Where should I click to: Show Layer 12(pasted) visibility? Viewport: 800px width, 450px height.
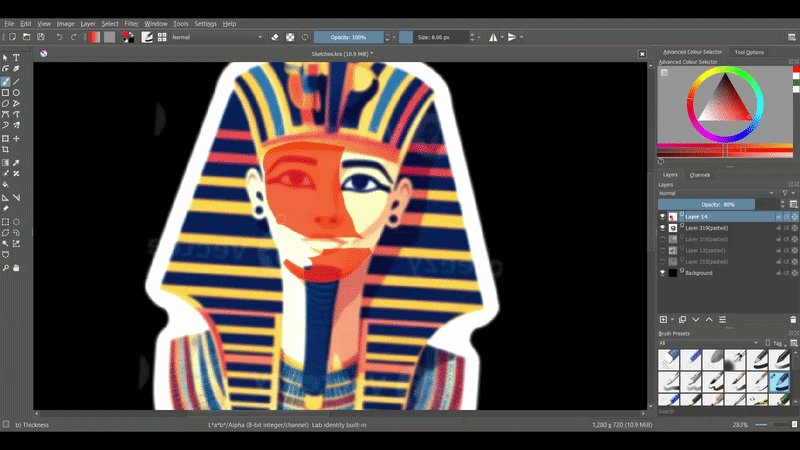point(662,251)
